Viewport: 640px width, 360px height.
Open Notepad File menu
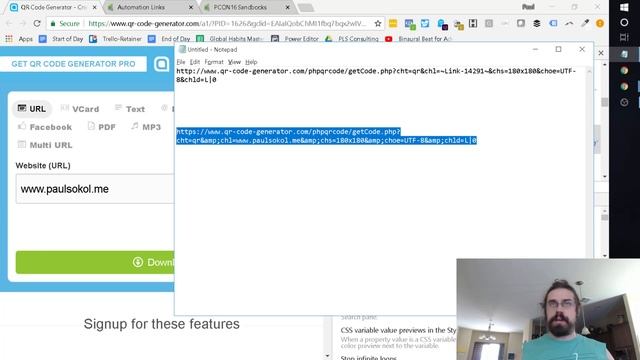(181, 62)
